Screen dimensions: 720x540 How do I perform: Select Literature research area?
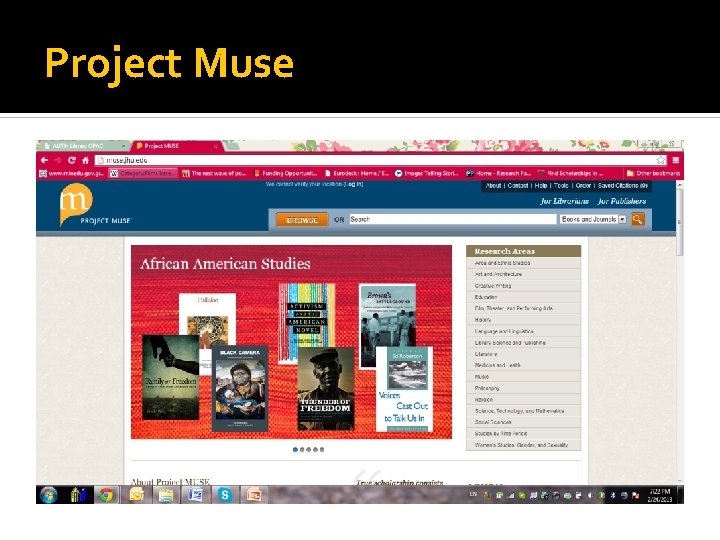coord(523,354)
